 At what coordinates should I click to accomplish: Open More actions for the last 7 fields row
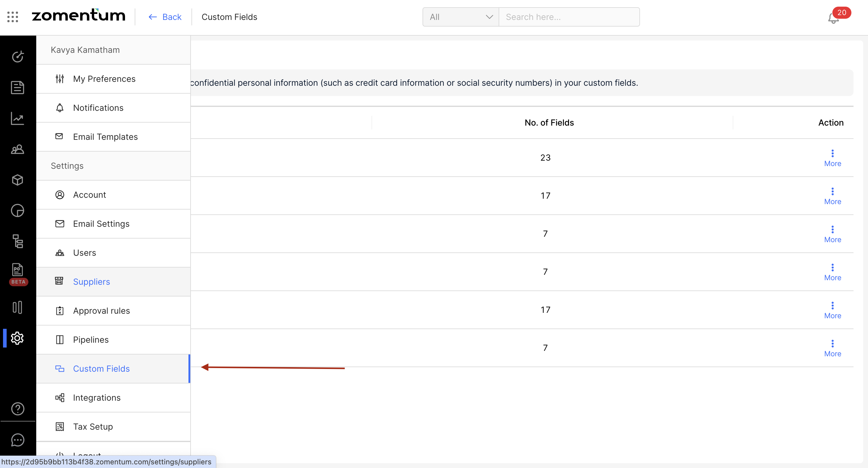832,348
